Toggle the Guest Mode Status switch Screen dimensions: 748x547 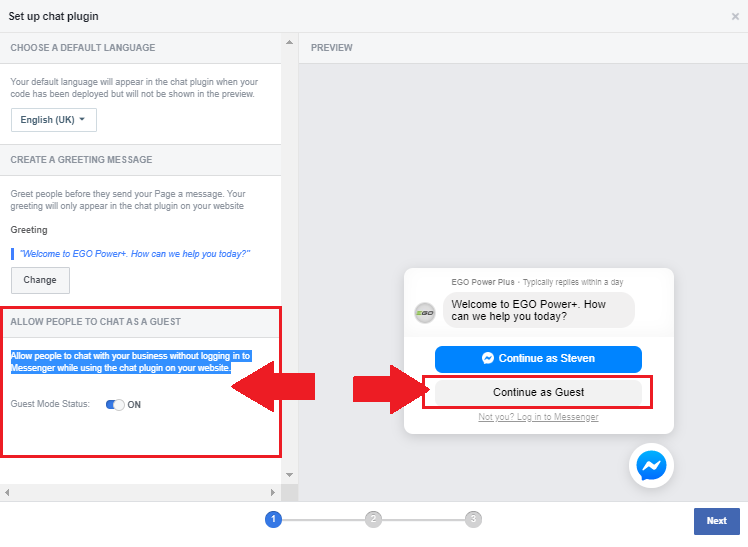point(115,405)
